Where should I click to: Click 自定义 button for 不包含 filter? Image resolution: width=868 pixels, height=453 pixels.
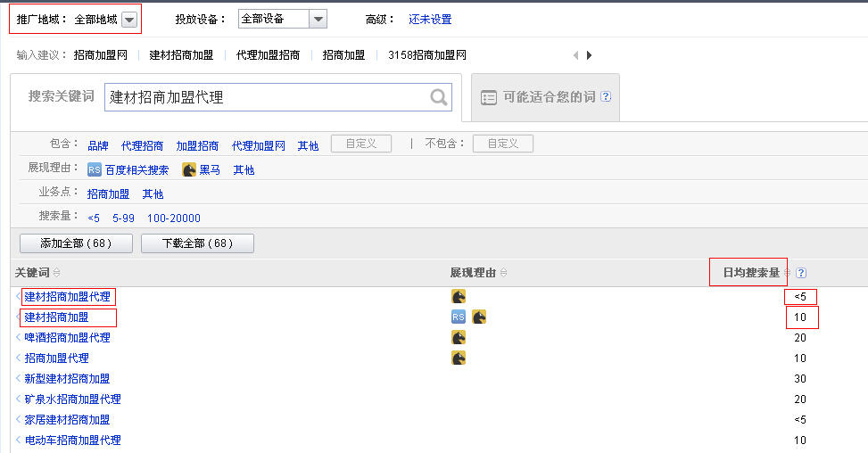[x=502, y=144]
